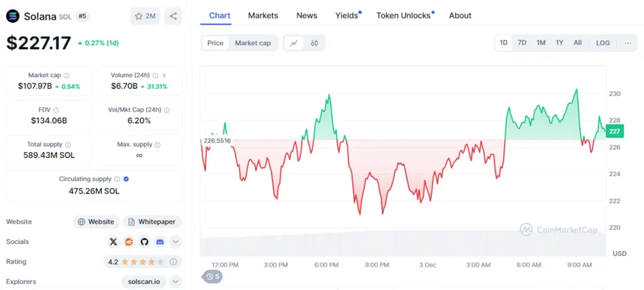Click the 475.26M SOL circulating supply
644x290 pixels.
[x=94, y=191]
